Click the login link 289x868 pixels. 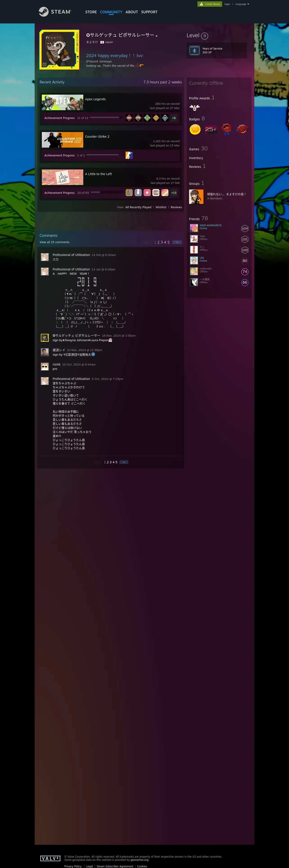coord(227,4)
